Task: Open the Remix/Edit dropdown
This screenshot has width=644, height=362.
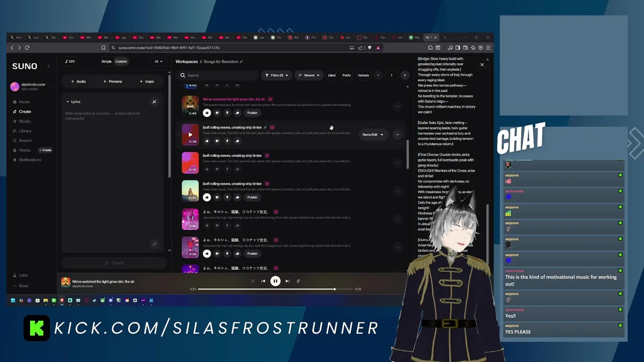Action: coord(373,134)
